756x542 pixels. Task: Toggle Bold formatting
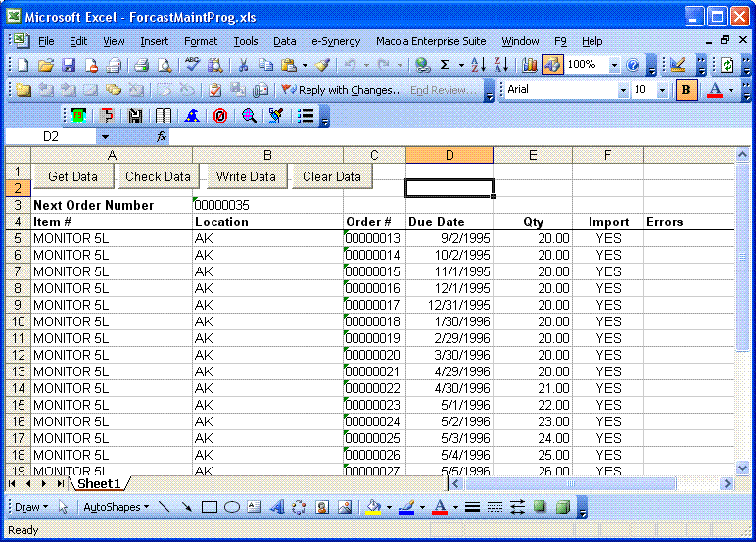(x=686, y=90)
